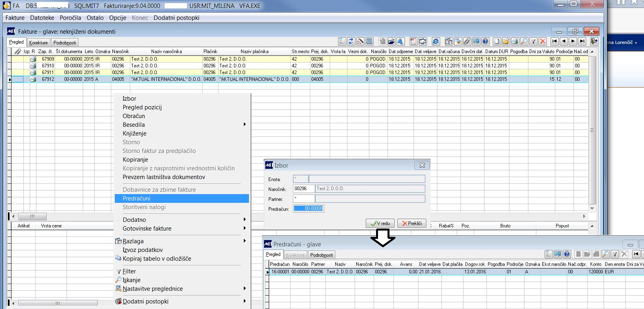Open the Poročila menu
The image size is (644, 309).
tap(70, 18)
